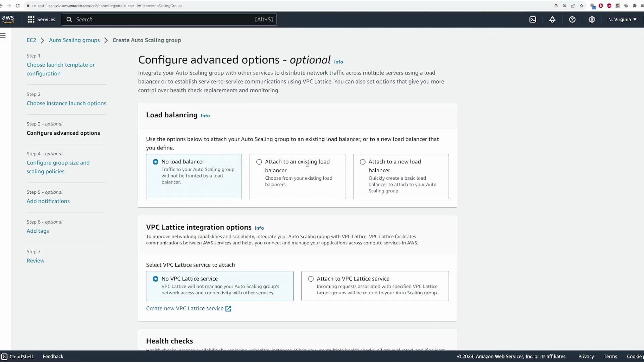The height and width of the screenshot is (362, 644).
Task: Click the Feedback link in the footer
Action: 53,356
